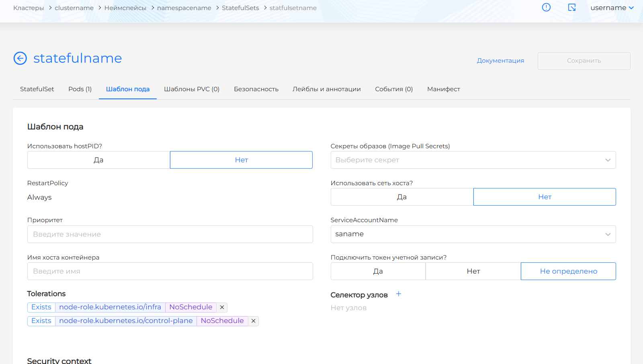Go to Pods (1) tab
The image size is (643, 364).
click(x=80, y=89)
